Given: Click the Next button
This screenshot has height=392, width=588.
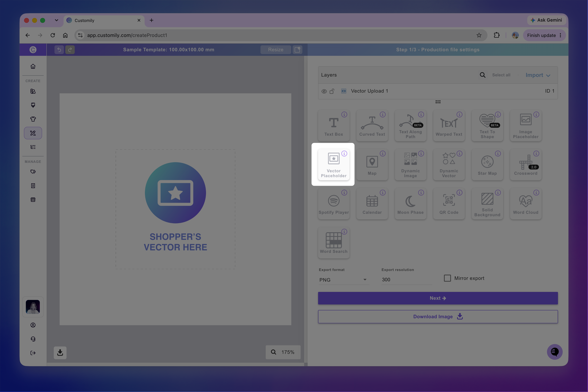Looking at the screenshot, I should [438, 298].
